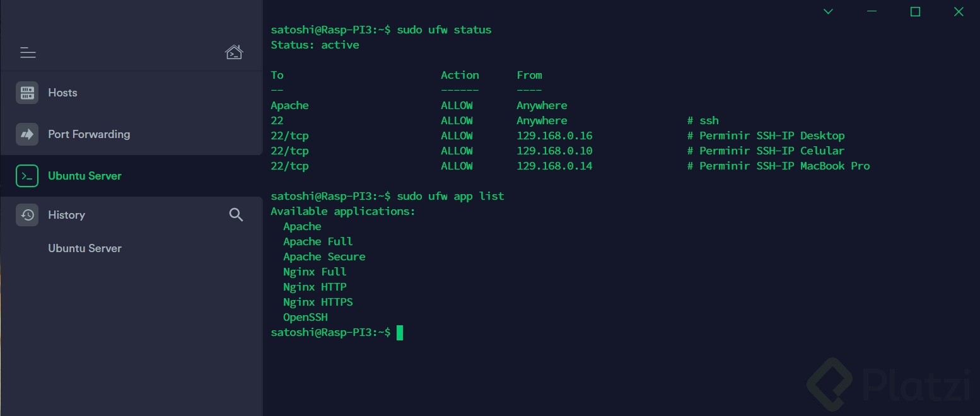The width and height of the screenshot is (980, 416).
Task: Go to Port Forwarding section
Action: click(x=89, y=134)
